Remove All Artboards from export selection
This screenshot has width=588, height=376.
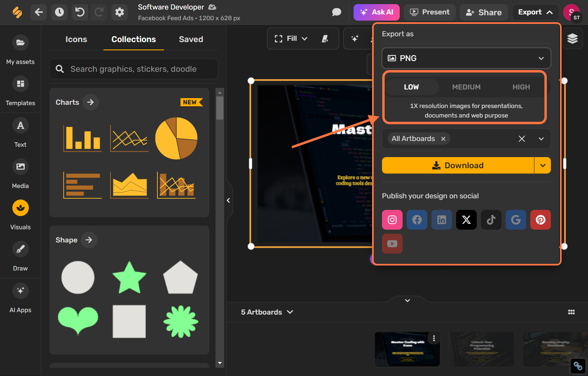click(x=443, y=139)
